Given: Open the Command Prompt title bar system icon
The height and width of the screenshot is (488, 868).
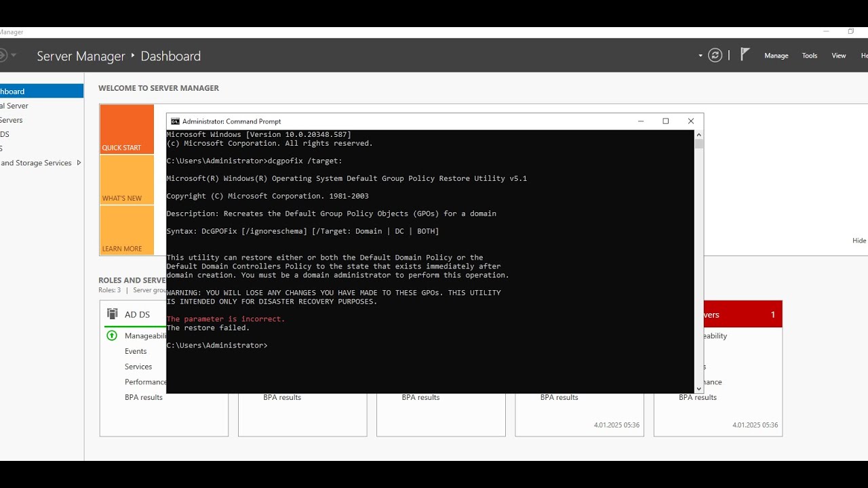Looking at the screenshot, I should (175, 121).
